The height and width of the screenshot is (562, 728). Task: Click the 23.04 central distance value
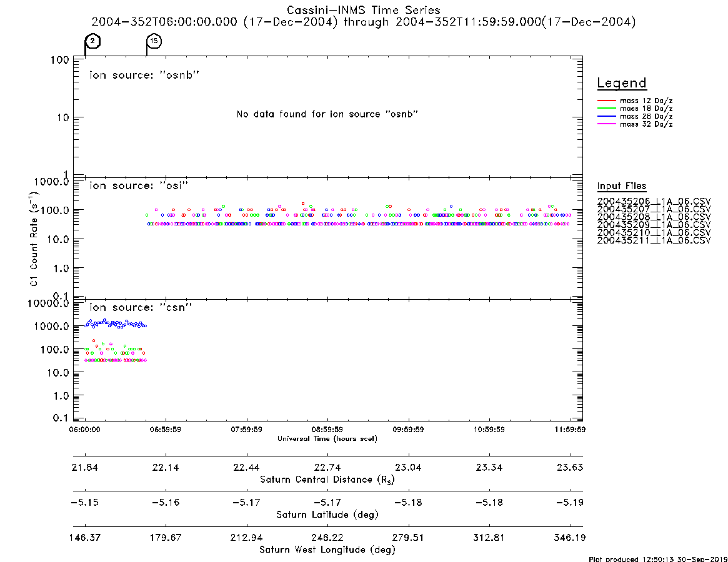[x=408, y=467]
